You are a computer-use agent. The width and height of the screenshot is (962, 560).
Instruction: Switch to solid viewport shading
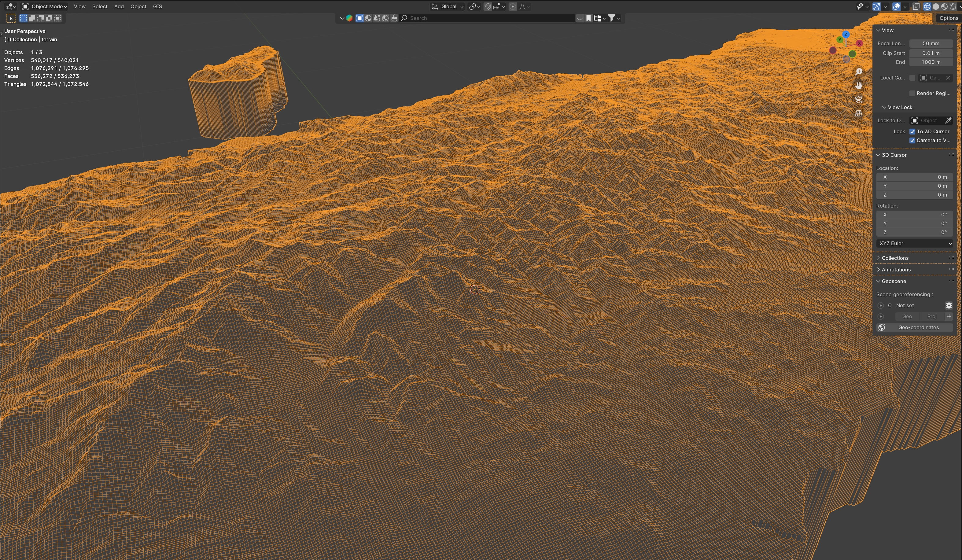coord(936,6)
